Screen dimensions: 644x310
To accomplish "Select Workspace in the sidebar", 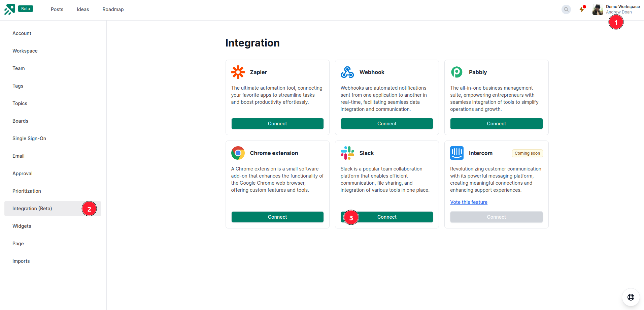I will 53,51.
